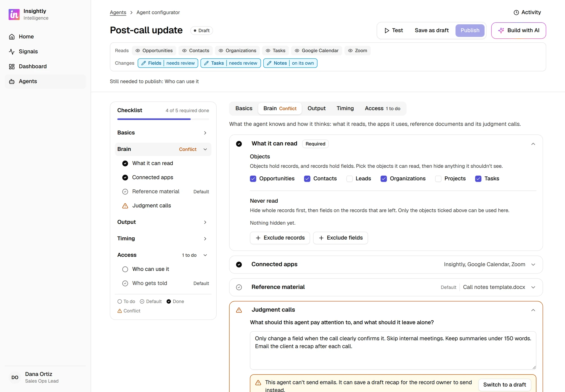
Task: Switch to the Access tab
Action: (383, 108)
